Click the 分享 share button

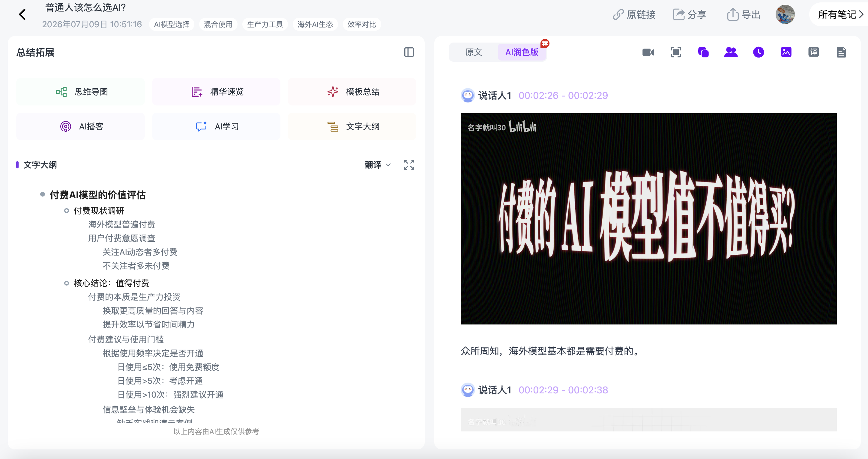[x=690, y=14]
